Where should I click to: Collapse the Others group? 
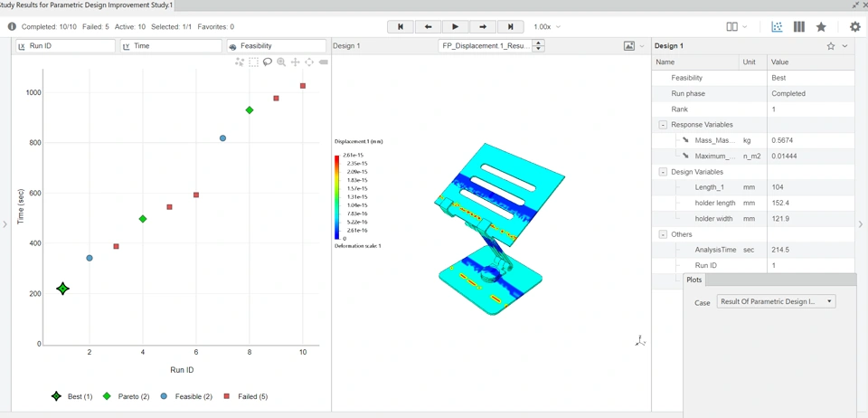point(663,234)
